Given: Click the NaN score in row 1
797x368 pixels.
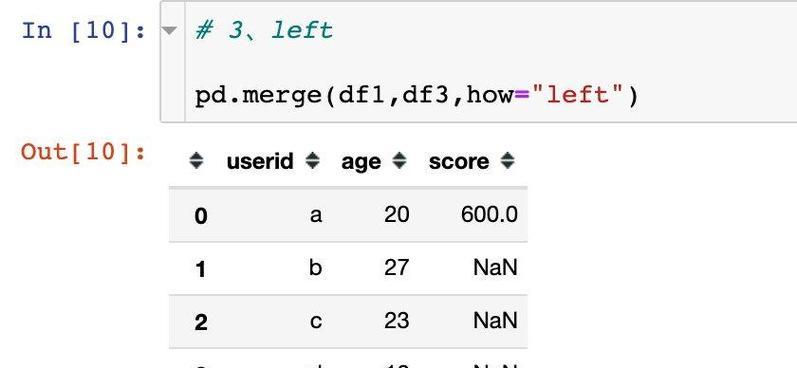Looking at the screenshot, I should (x=496, y=268).
